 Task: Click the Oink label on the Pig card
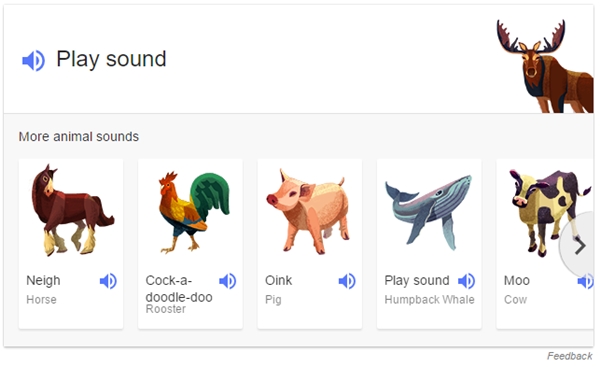tap(279, 281)
